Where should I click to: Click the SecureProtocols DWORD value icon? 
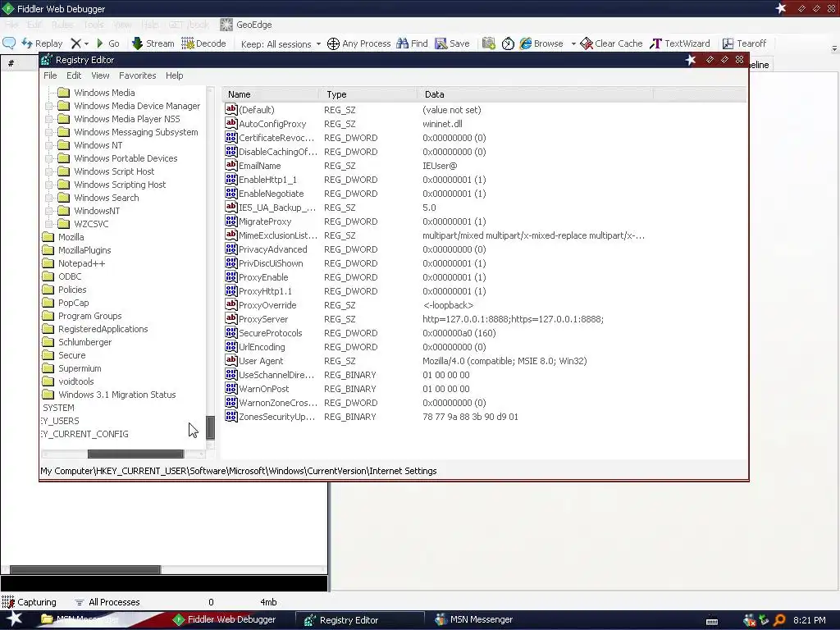[x=231, y=333]
